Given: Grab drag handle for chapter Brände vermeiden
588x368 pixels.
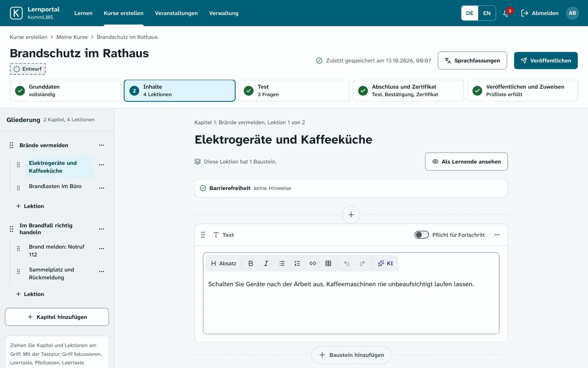Looking at the screenshot, I should (x=11, y=145).
